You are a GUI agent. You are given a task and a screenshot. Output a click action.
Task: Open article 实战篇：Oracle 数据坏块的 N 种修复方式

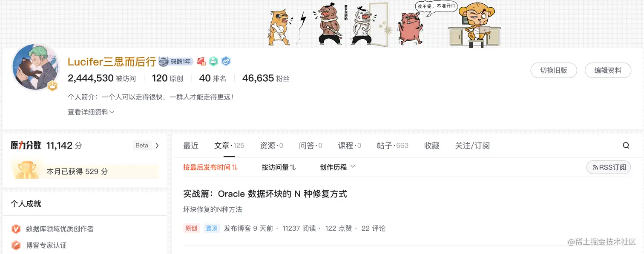265,194
